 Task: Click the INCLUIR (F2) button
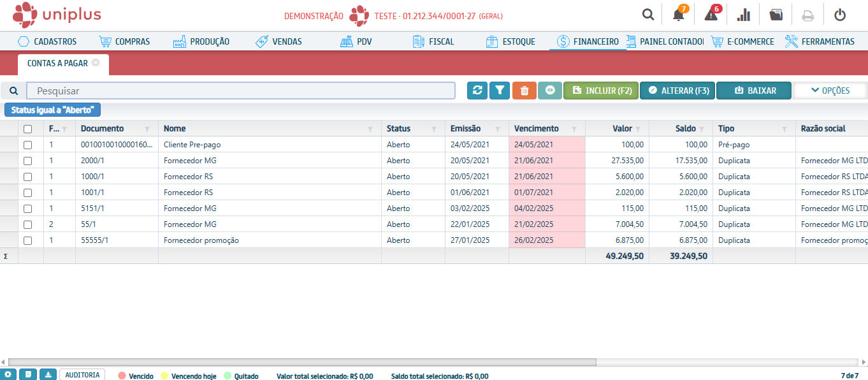[602, 91]
